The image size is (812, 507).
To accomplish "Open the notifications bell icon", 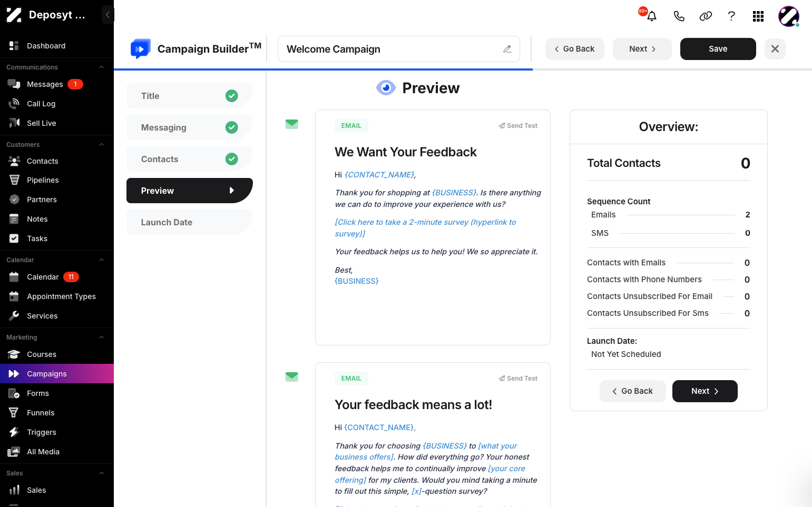I will [x=652, y=16].
